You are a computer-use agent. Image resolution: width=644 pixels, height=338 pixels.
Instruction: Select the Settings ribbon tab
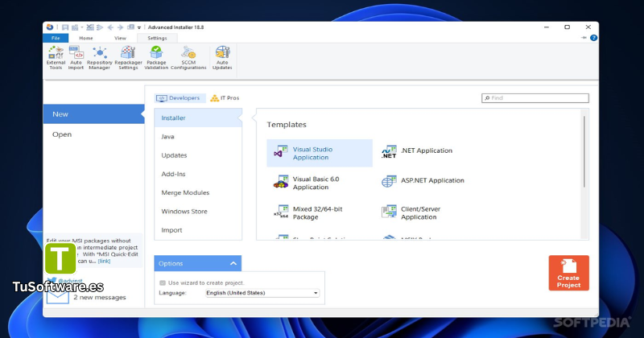(x=157, y=38)
